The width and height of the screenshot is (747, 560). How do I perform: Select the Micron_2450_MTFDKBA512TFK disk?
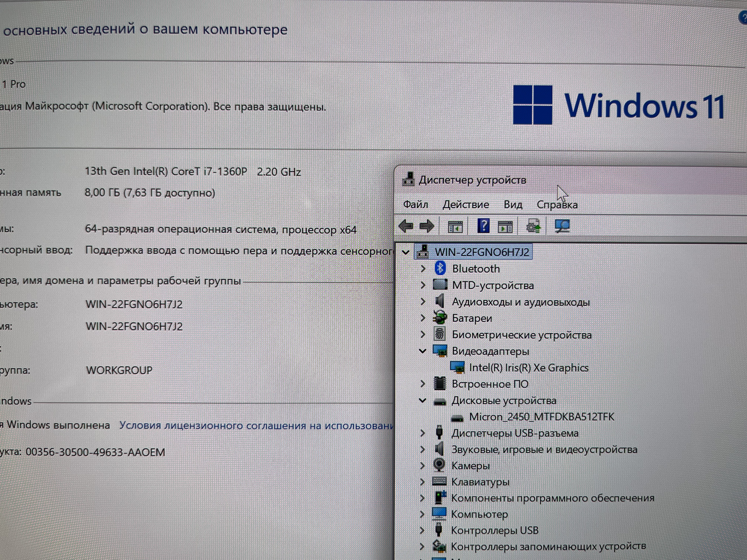[x=541, y=417]
